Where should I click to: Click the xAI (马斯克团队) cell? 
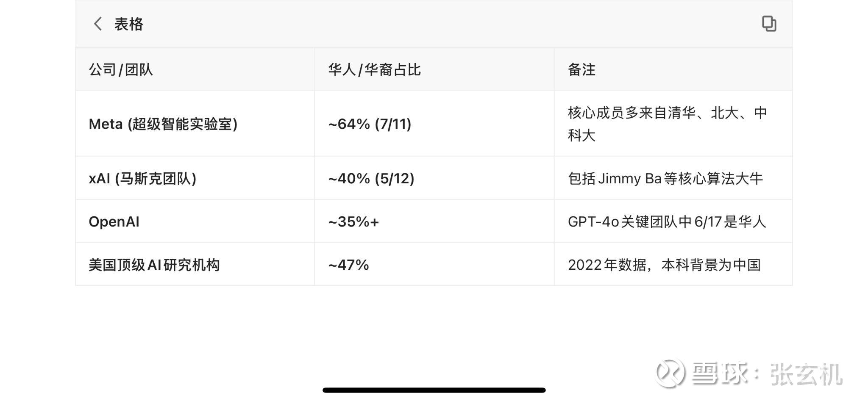click(142, 178)
